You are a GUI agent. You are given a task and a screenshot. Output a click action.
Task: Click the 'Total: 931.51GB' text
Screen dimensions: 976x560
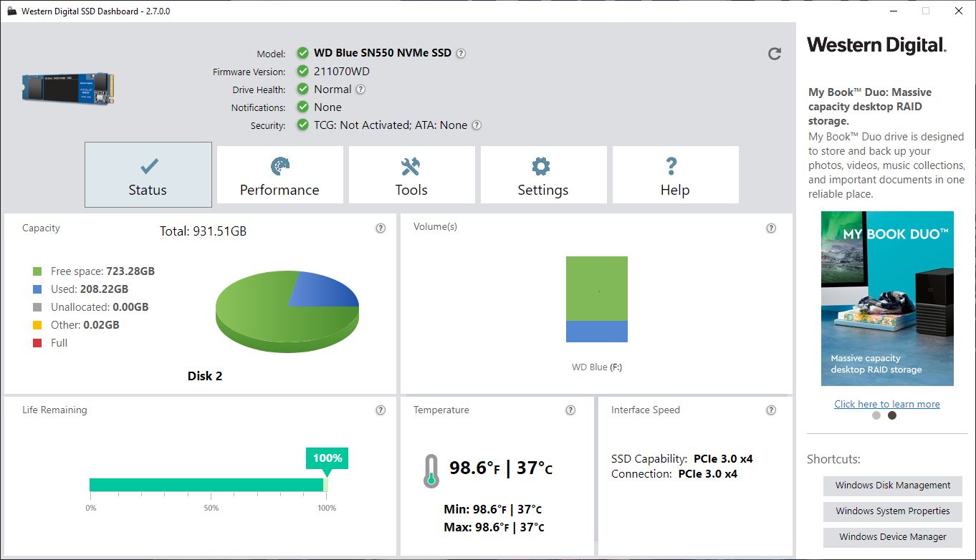tap(203, 231)
